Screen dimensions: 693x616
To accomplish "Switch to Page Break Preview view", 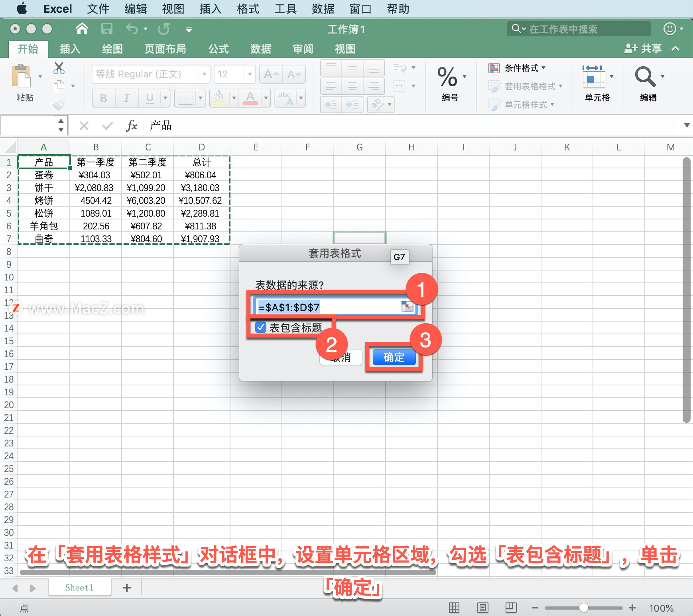I will (x=511, y=608).
